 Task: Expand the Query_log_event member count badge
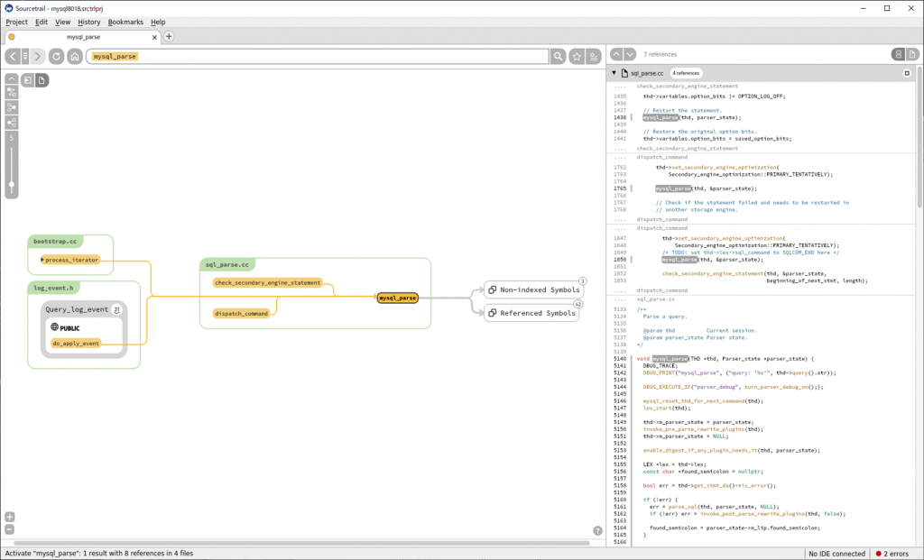(x=118, y=309)
